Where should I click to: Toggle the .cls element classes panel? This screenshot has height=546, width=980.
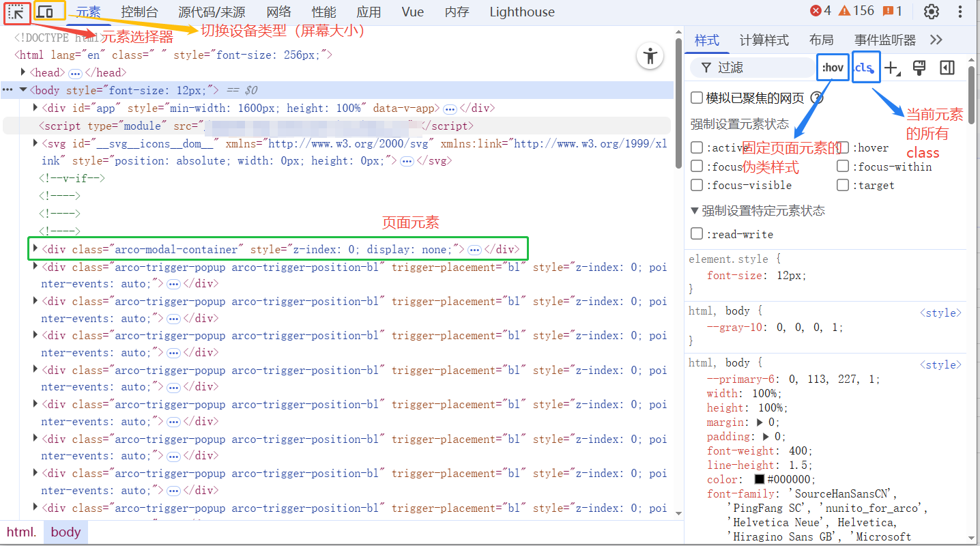pyautogui.click(x=865, y=68)
